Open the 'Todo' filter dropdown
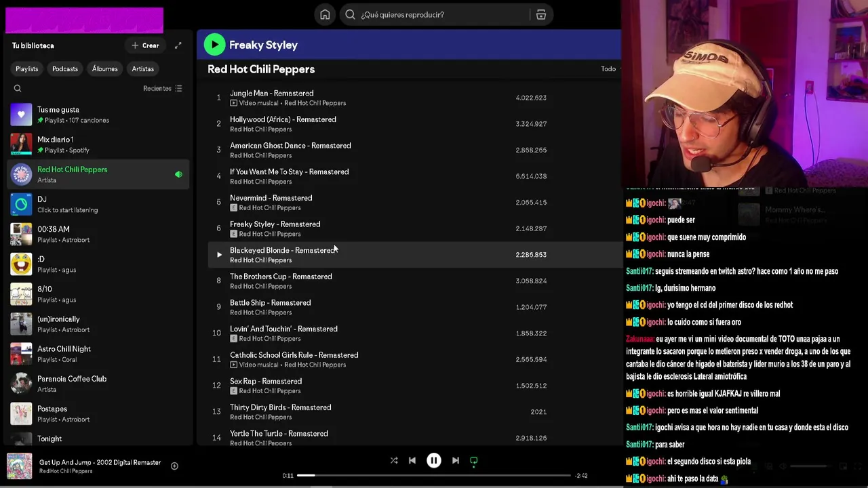 coord(610,68)
